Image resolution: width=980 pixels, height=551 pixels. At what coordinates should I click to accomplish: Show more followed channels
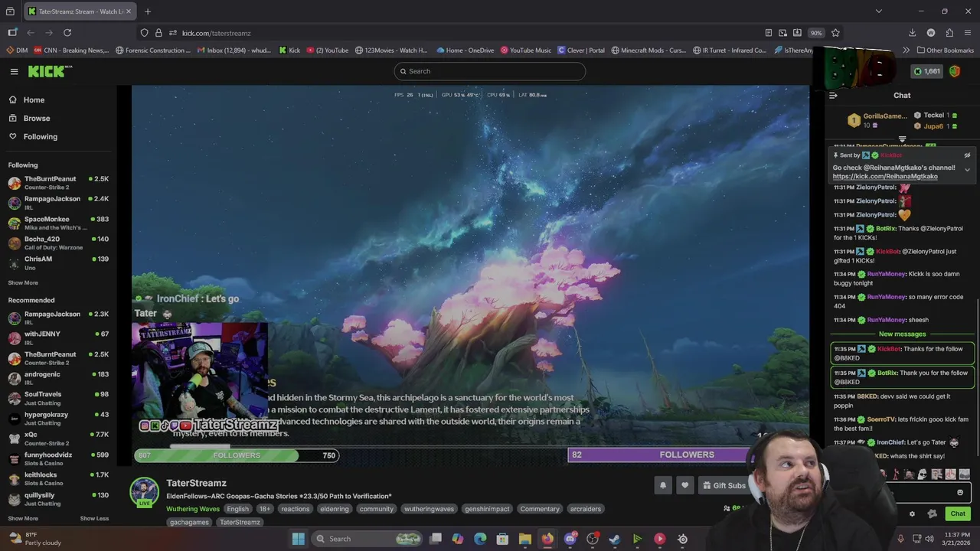[x=23, y=283]
